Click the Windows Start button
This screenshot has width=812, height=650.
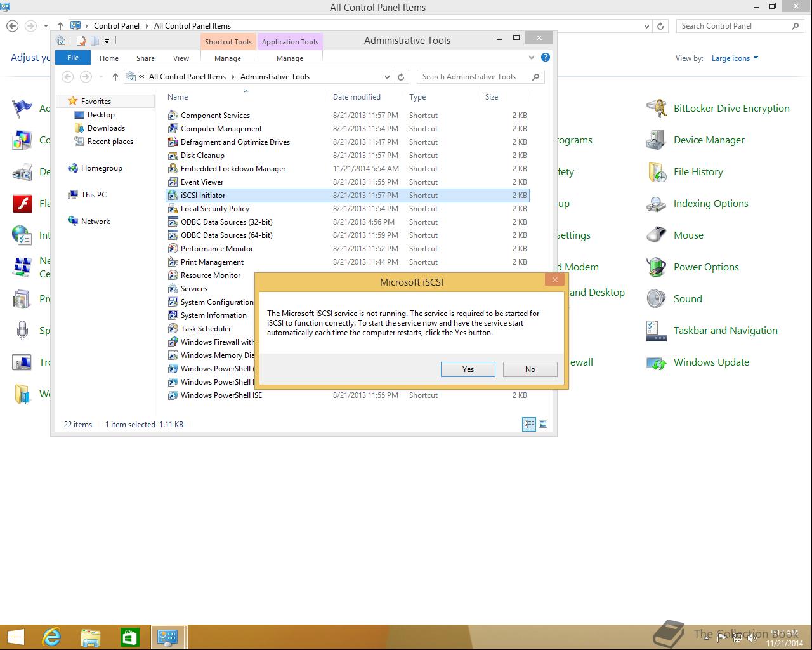[15, 637]
